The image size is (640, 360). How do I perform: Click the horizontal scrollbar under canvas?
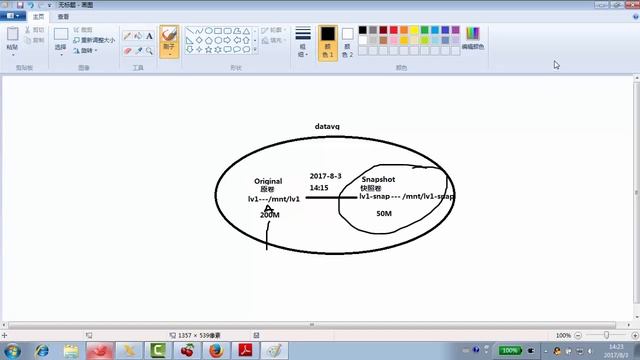(x=313, y=325)
